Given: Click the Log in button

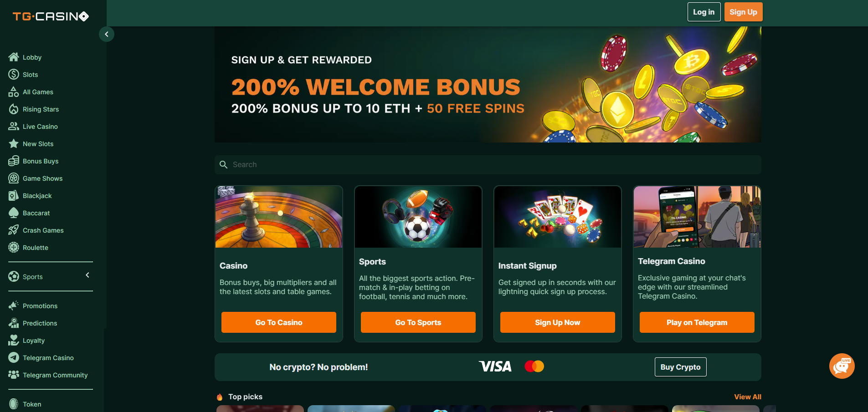Looking at the screenshot, I should click(x=704, y=12).
